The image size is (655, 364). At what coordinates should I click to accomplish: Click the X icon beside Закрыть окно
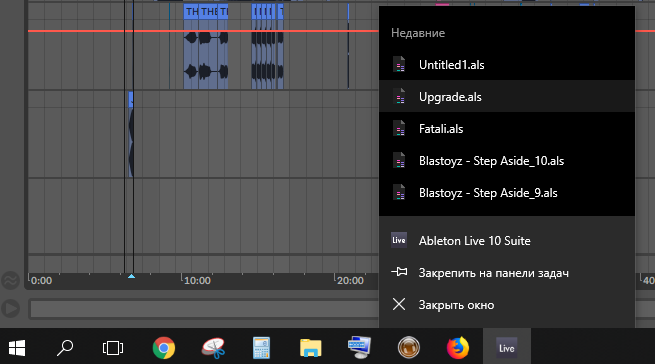(x=399, y=304)
